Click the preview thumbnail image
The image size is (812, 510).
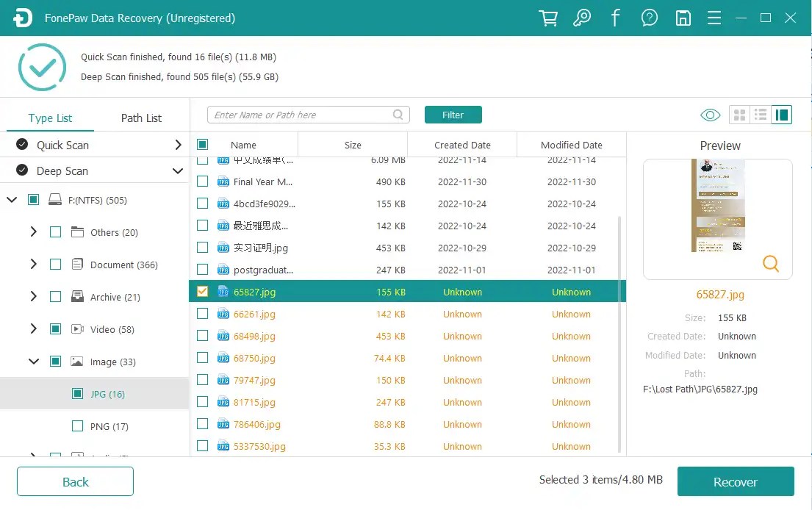[718, 206]
